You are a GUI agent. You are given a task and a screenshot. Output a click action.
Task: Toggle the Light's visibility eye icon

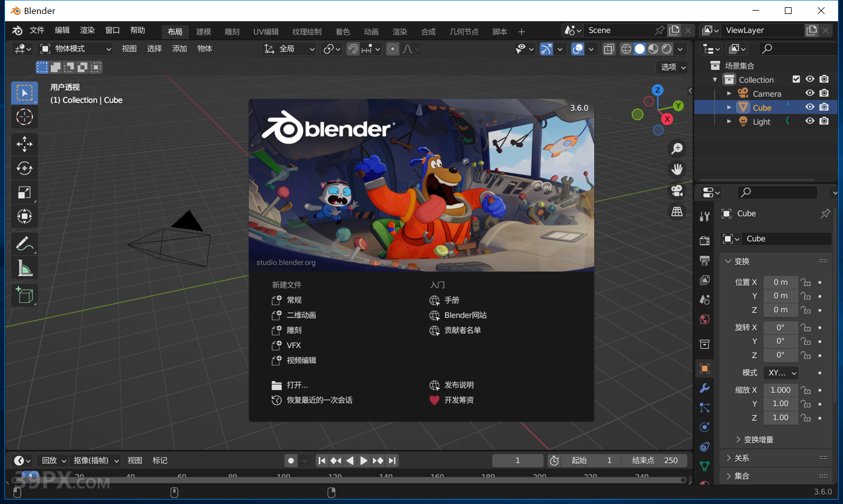coord(809,121)
